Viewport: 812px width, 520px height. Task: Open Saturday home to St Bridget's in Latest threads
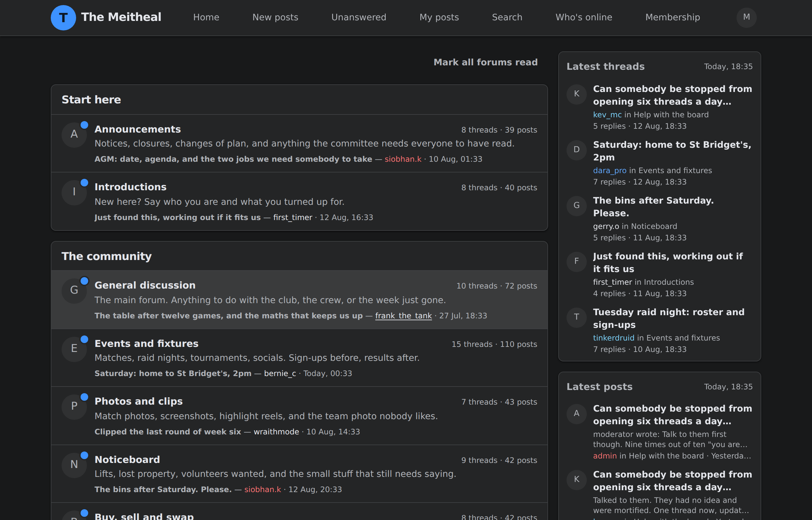coord(672,151)
